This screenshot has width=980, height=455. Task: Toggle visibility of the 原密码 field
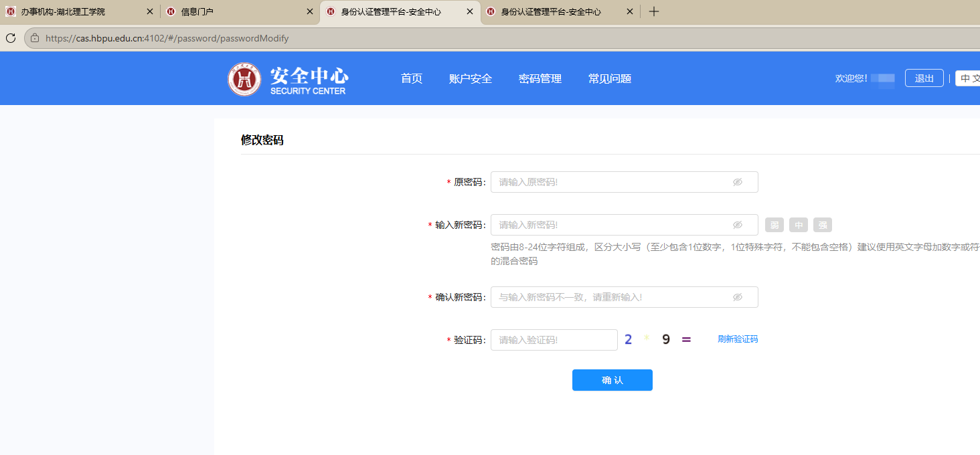[x=738, y=182]
